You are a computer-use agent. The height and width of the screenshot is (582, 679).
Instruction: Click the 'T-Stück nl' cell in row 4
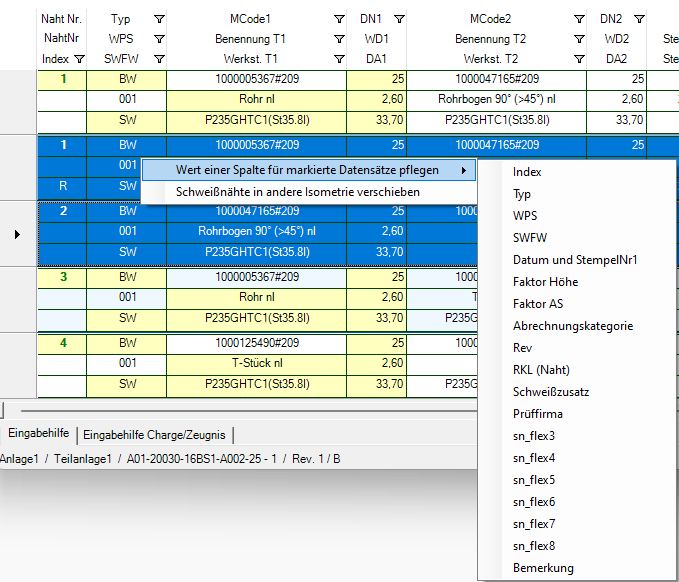[x=256, y=363]
